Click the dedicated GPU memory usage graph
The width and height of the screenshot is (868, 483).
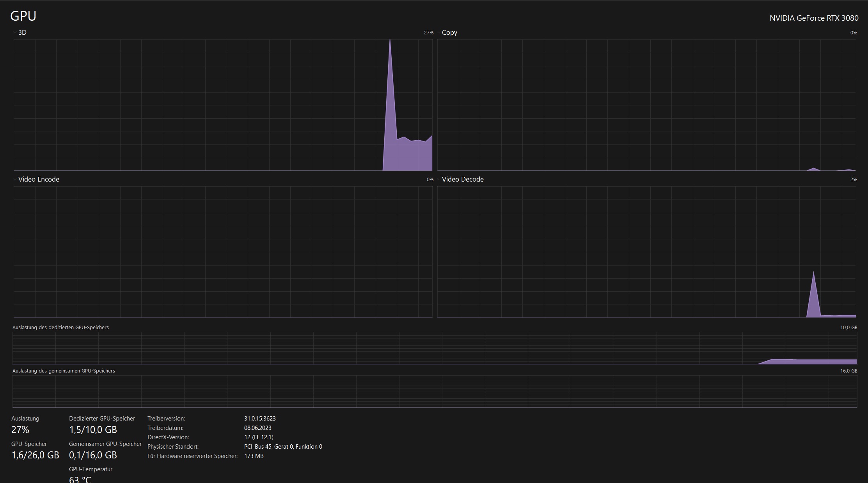click(435, 348)
